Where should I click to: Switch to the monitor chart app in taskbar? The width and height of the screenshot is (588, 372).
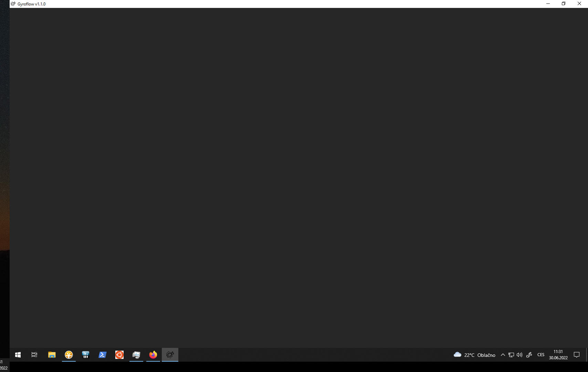[136, 355]
